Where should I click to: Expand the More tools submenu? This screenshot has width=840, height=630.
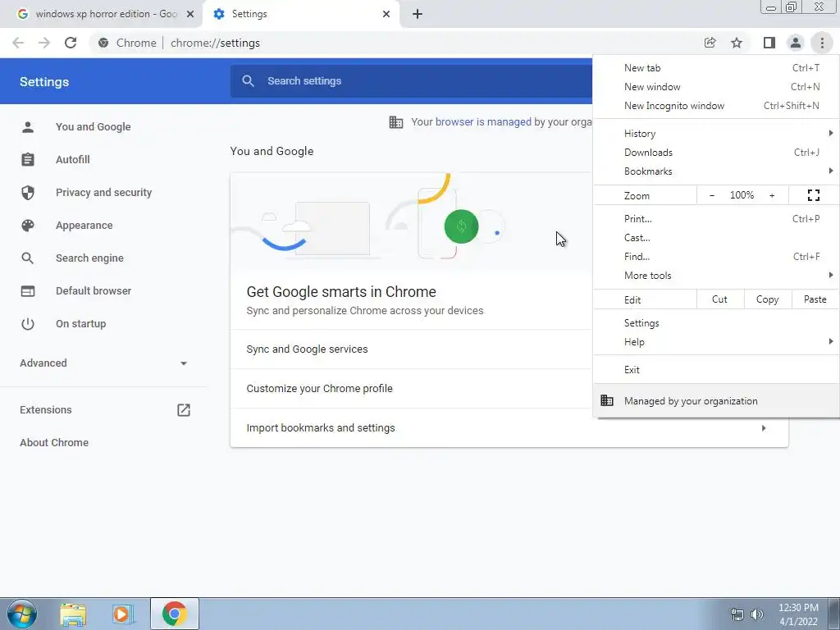[715, 276]
